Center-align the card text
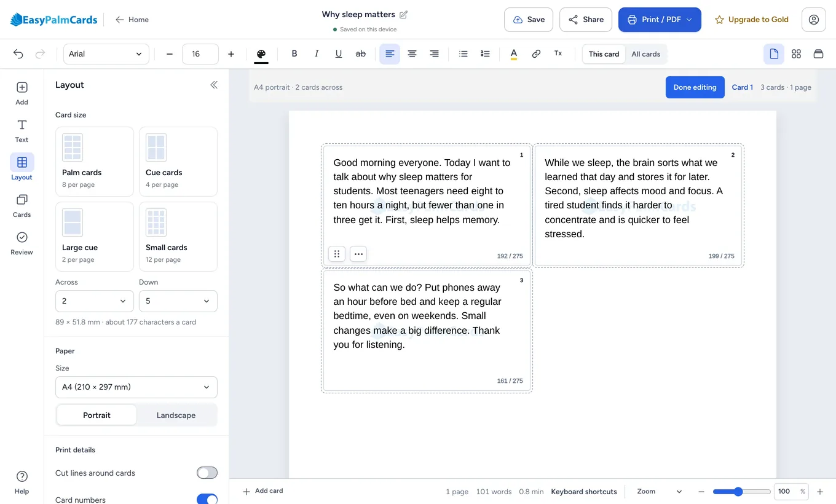 point(412,54)
